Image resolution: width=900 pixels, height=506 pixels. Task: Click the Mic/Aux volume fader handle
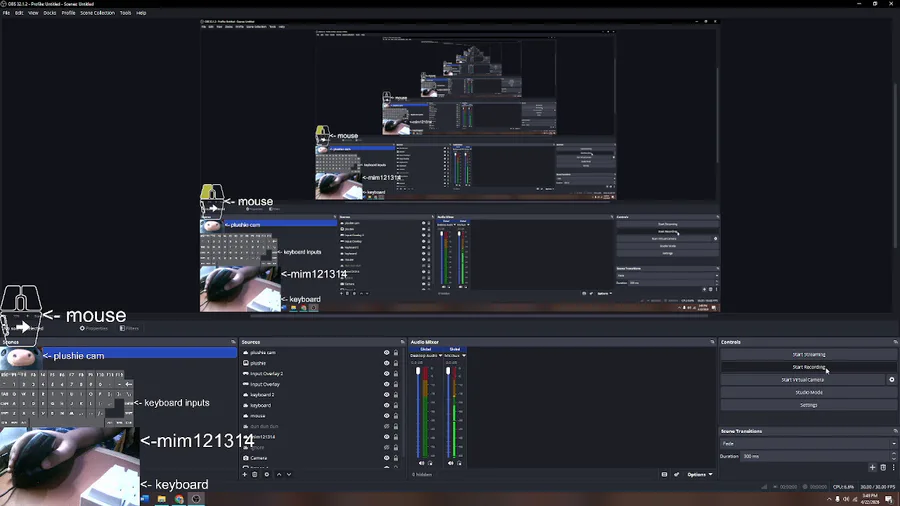click(448, 371)
